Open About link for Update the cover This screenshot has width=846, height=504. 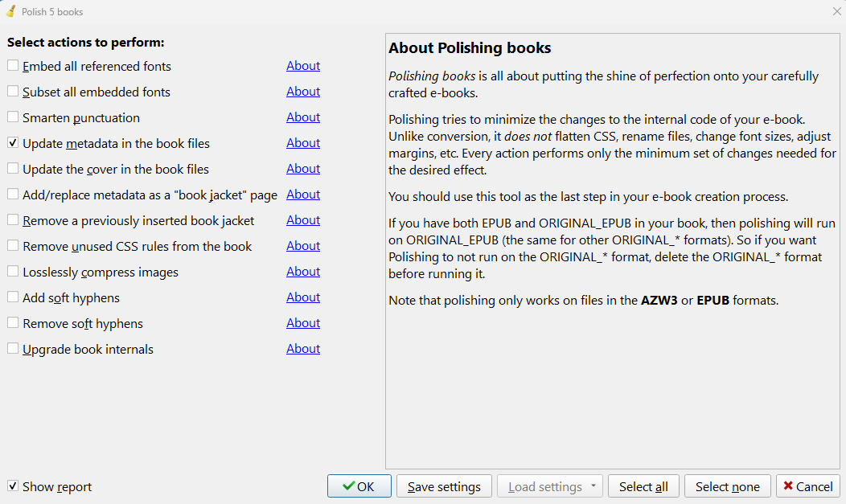303,169
